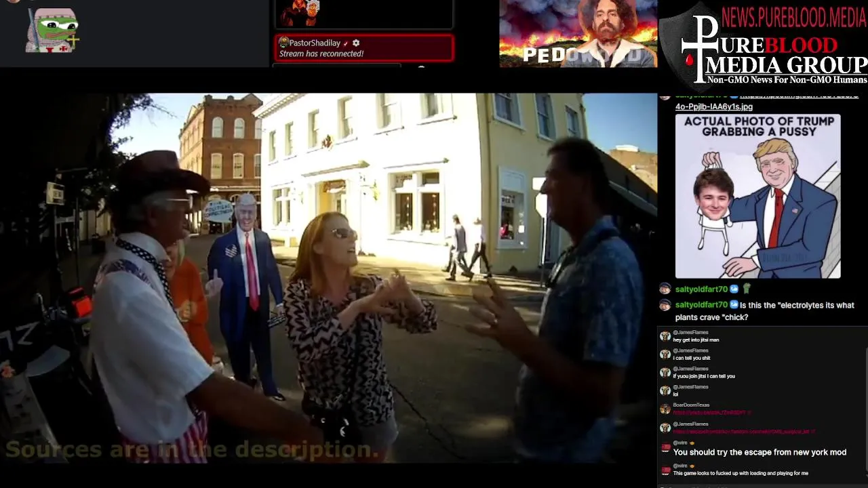Click JamesFlames avatar beside 'hey get into jitsi man'

point(665,336)
